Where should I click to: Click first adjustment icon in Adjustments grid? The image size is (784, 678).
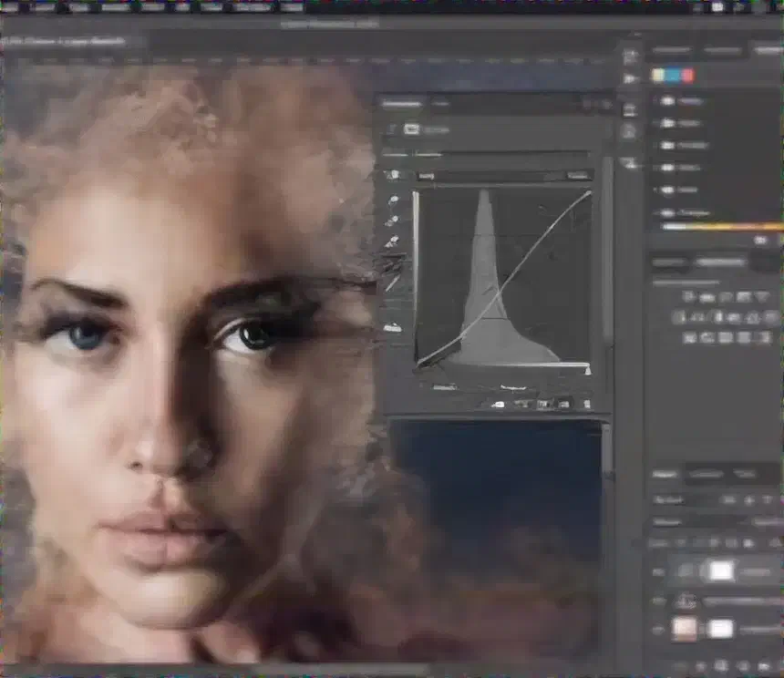[689, 297]
